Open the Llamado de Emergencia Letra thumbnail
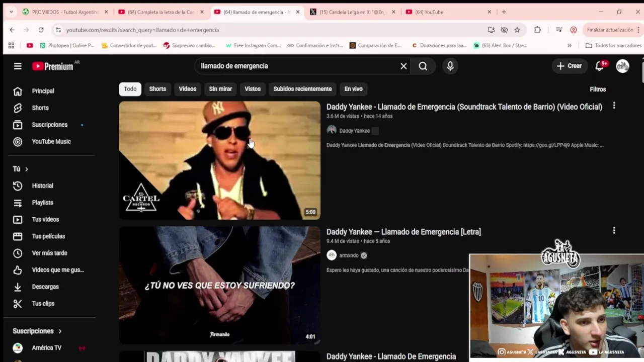 click(219, 285)
